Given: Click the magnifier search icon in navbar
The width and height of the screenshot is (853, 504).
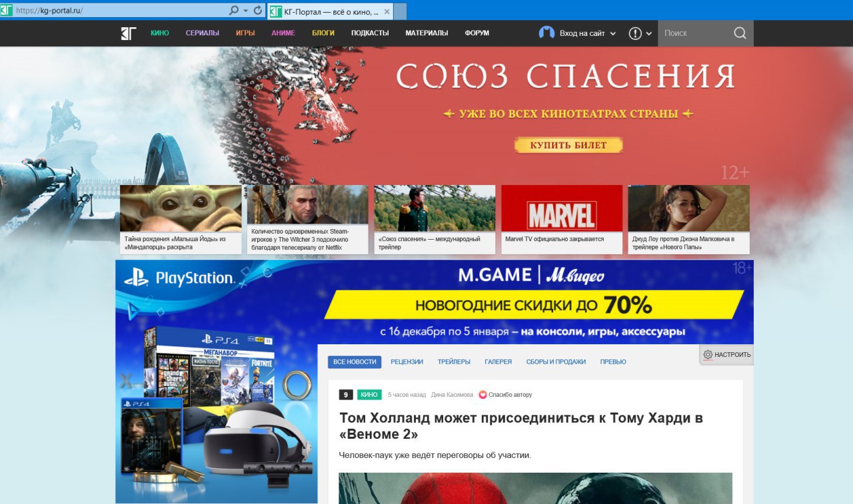Looking at the screenshot, I should pyautogui.click(x=740, y=33).
